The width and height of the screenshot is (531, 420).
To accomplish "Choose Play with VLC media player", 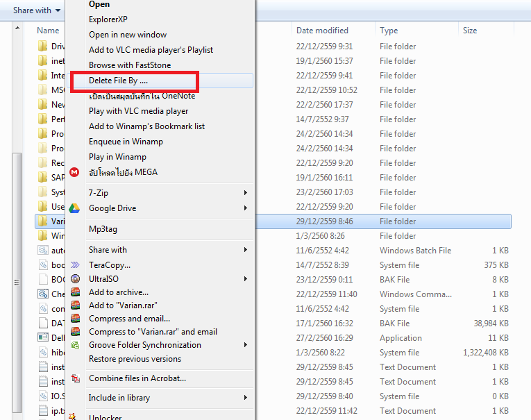I will [x=139, y=111].
